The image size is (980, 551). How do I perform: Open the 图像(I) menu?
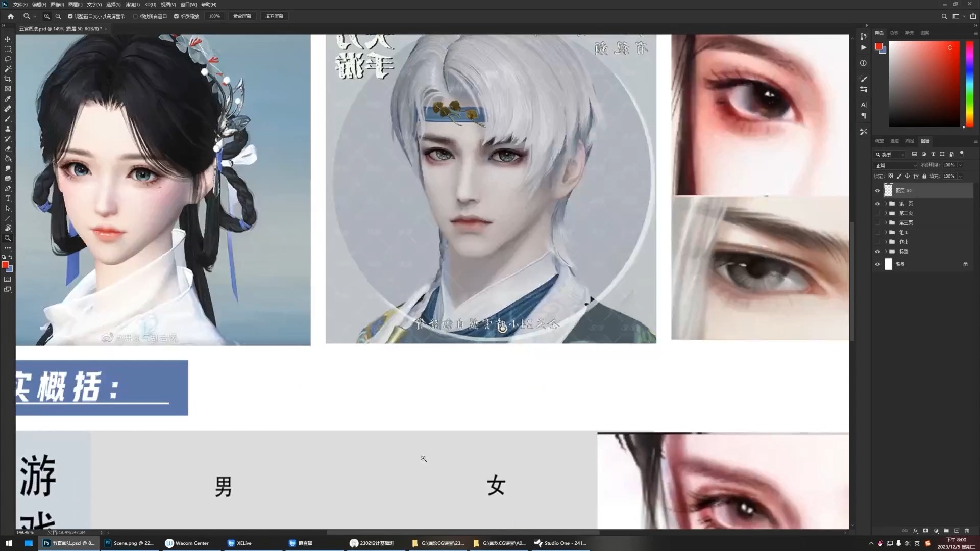tap(57, 4)
